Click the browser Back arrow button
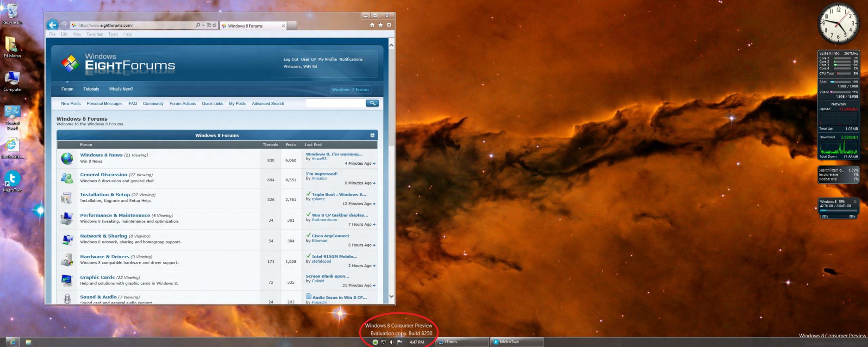The height and width of the screenshot is (347, 868). pyautogui.click(x=53, y=25)
